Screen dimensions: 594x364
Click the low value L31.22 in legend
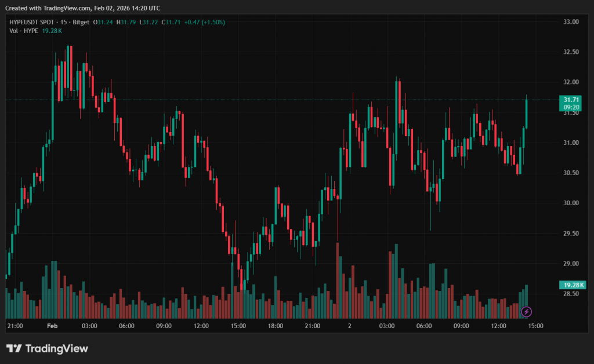point(149,22)
